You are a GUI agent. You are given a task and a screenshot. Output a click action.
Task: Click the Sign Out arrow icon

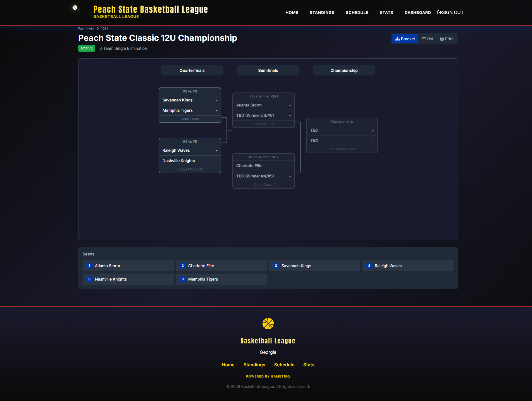pyautogui.click(x=439, y=12)
